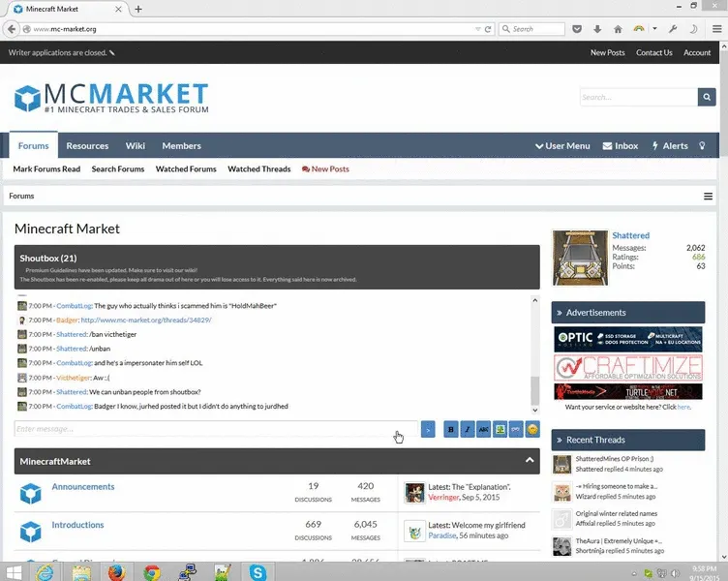Go to Firefox home page icon
Viewport: 728px width, 581px height.
pyautogui.click(x=618, y=29)
